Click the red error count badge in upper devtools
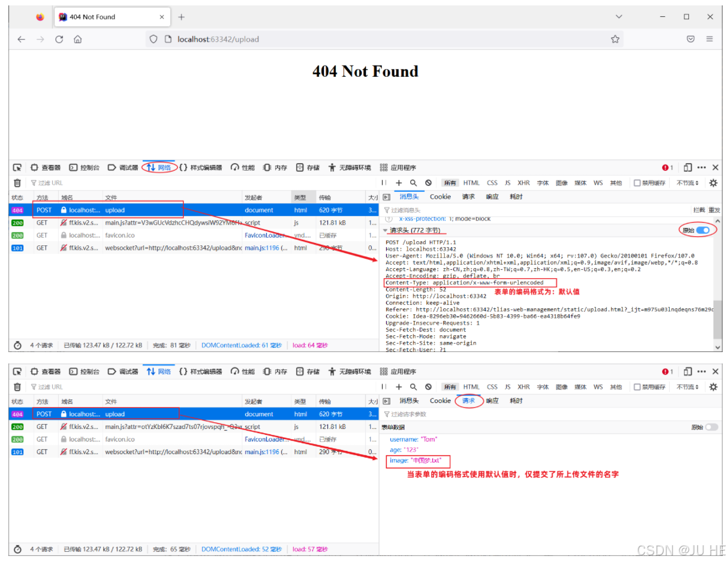Viewport: 728px width, 562px height. (667, 168)
